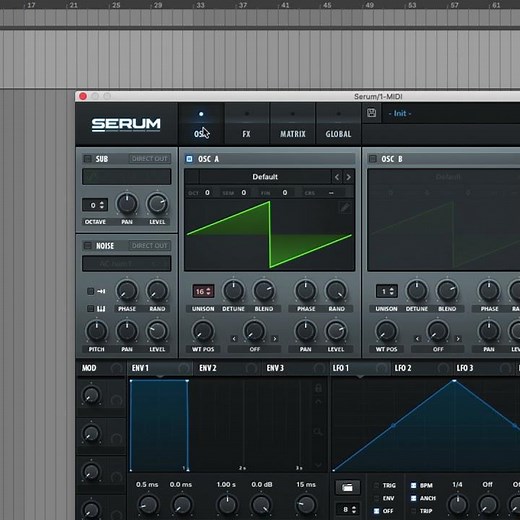Open the OSC A warp mode OFF menu
Screen dimensions: 520x520
pos(254,349)
